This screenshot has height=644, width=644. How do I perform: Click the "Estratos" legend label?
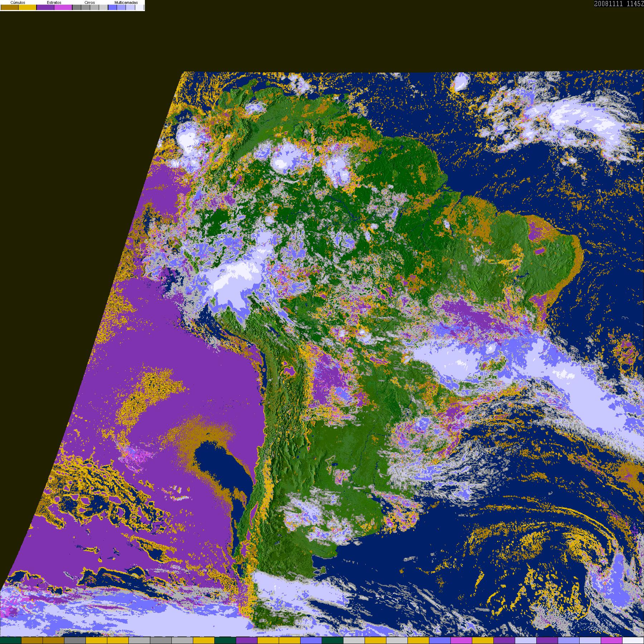pyautogui.click(x=54, y=3)
